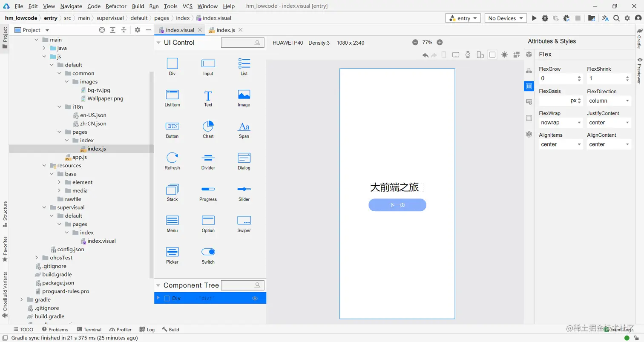Select the Menu control icon
The image size is (644, 342).
pos(172,220)
